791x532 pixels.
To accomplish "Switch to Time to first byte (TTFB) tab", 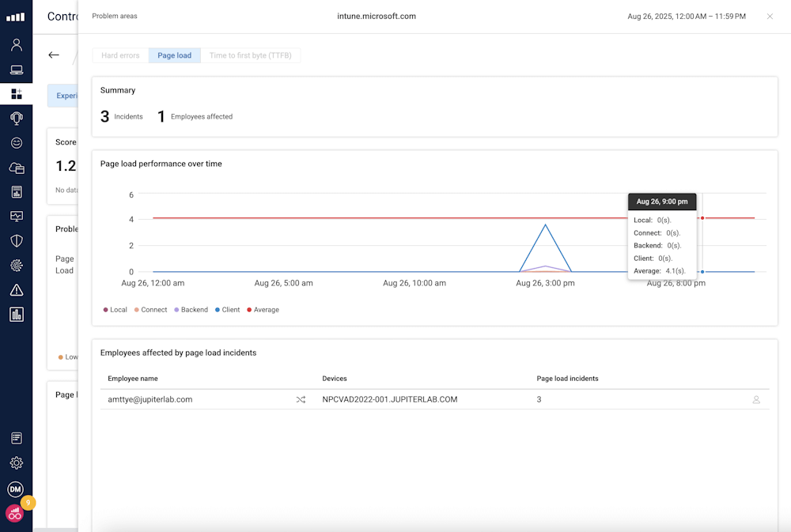I will (x=250, y=55).
